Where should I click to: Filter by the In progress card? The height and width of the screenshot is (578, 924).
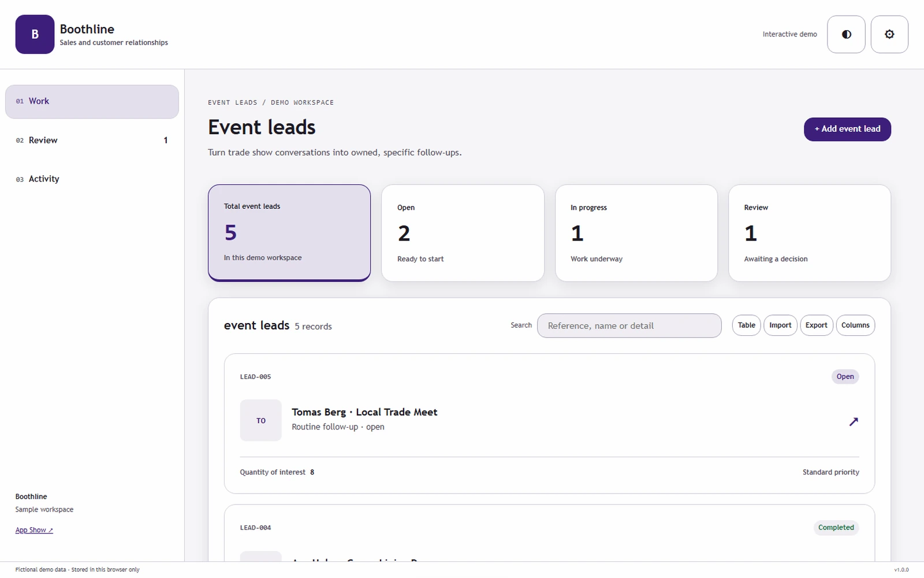click(x=636, y=233)
